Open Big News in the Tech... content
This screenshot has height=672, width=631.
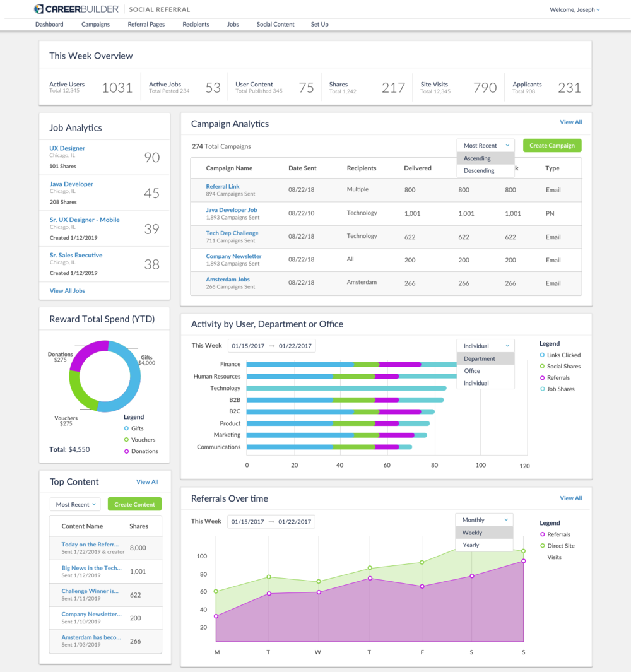click(91, 568)
